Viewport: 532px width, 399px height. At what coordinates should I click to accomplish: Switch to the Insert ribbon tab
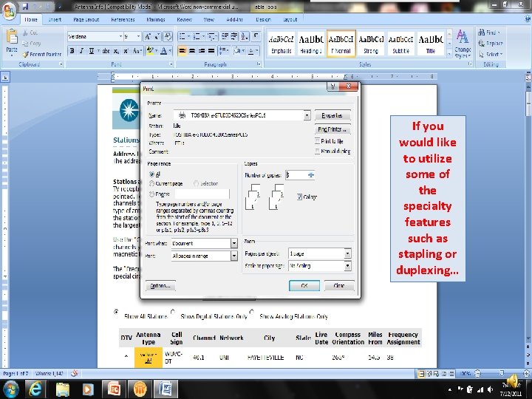(55, 20)
